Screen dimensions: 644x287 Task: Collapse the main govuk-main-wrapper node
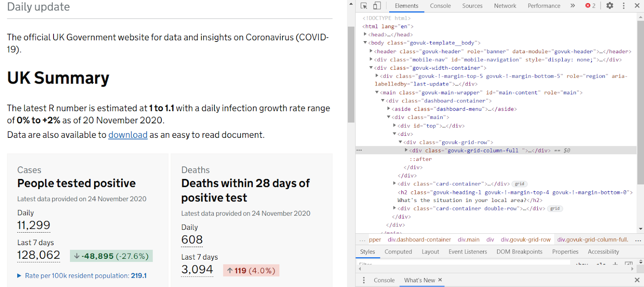tap(377, 92)
